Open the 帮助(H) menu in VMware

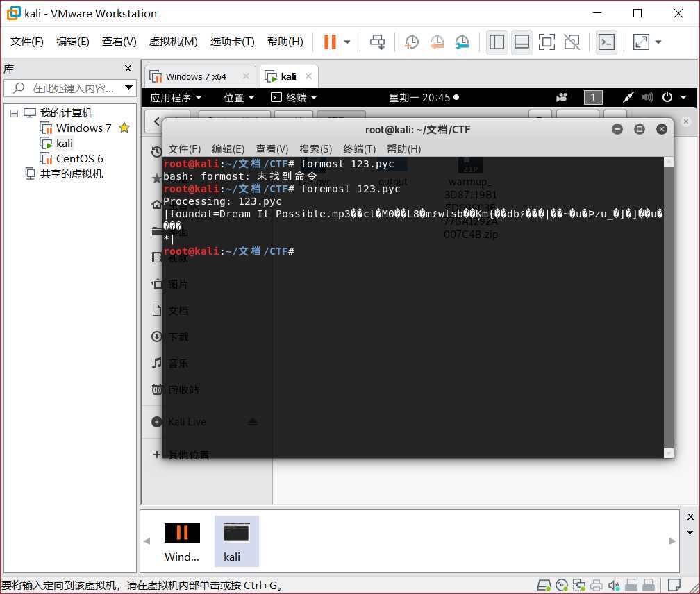(x=285, y=42)
